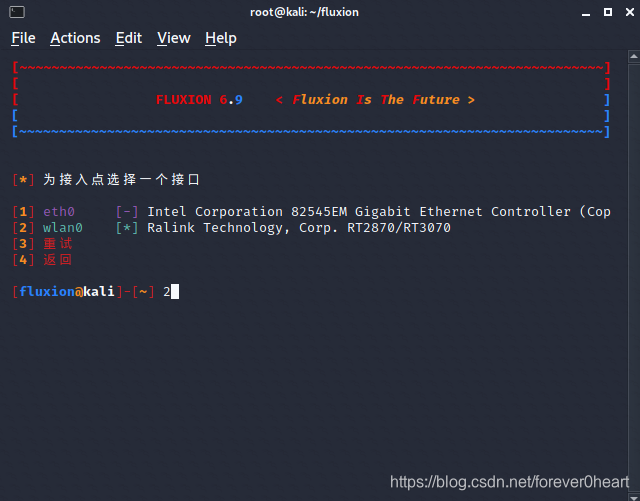Click the option number [1]
This screenshot has height=501, width=640.
pyautogui.click(x=23, y=212)
